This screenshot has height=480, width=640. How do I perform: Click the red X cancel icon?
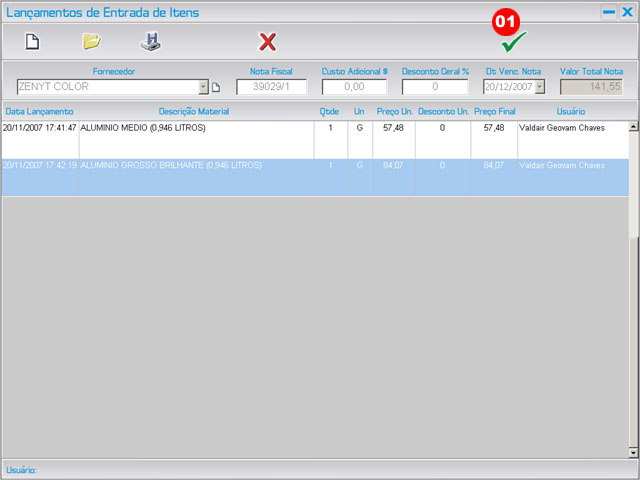pos(268,42)
